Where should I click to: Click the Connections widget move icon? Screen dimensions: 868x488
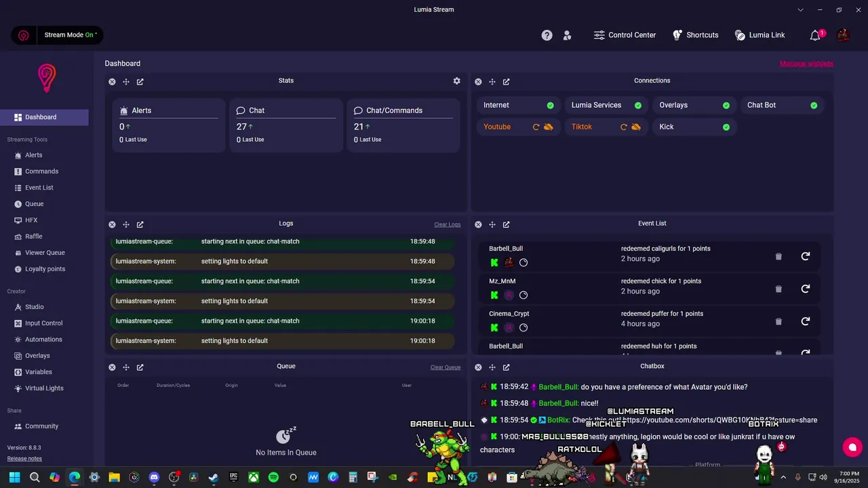coord(492,81)
